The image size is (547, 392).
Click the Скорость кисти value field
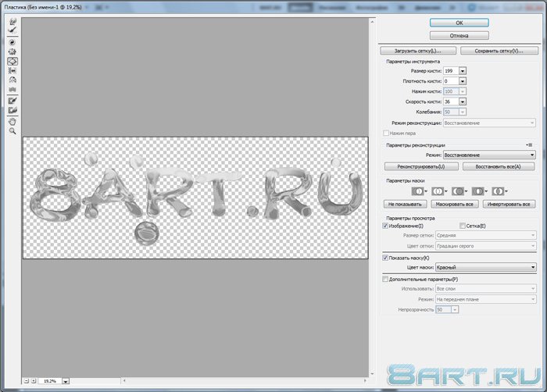coord(451,102)
